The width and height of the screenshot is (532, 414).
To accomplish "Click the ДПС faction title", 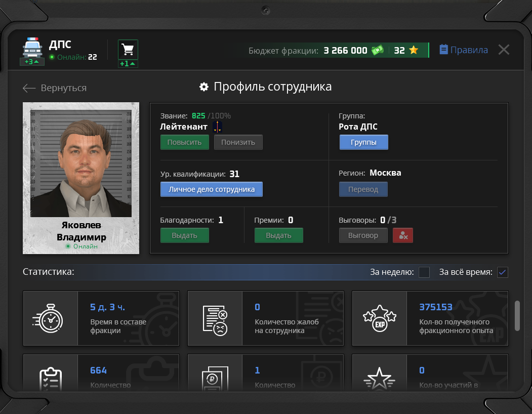I will 60,45.
